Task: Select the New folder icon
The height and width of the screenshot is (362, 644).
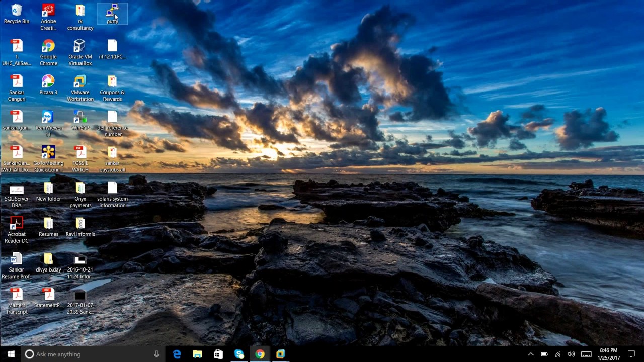Action: [x=48, y=192]
